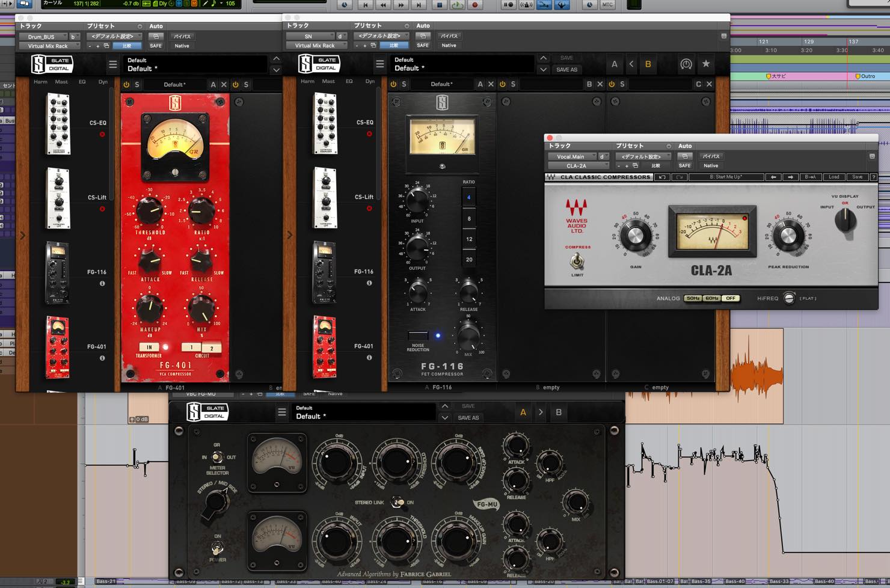Click the copy A to B arrow in SN rack
The image size is (890, 588).
631,64
